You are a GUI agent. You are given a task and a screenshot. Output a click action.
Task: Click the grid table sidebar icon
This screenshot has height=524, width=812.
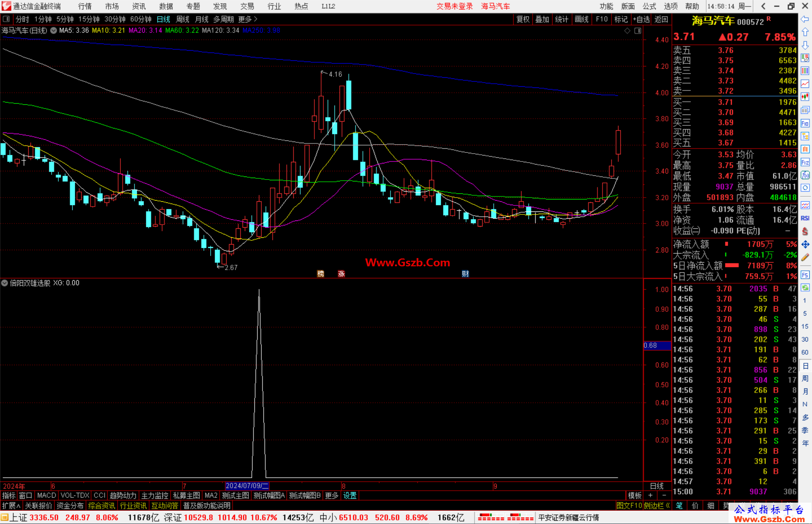pyautogui.click(x=805, y=71)
